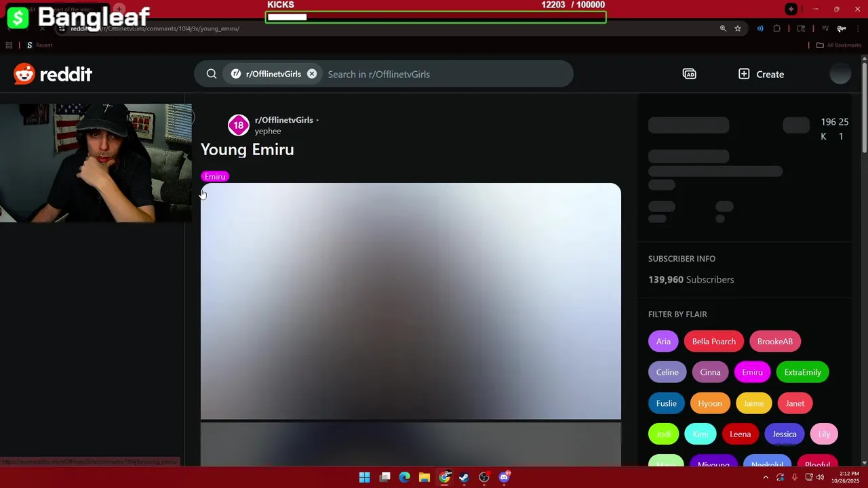
Task: Open the user avatar menu in Reddit header
Action: coord(840,74)
